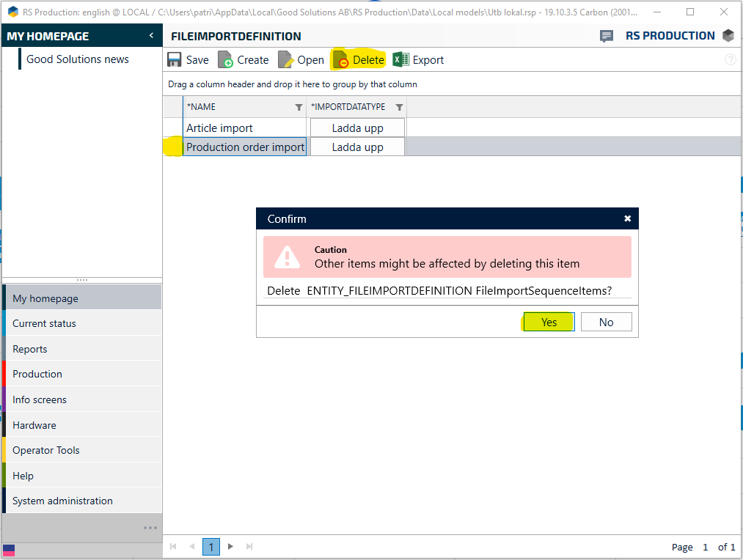Confirm deletion by pressing Yes
This screenshot has width=743, height=560.
click(549, 323)
